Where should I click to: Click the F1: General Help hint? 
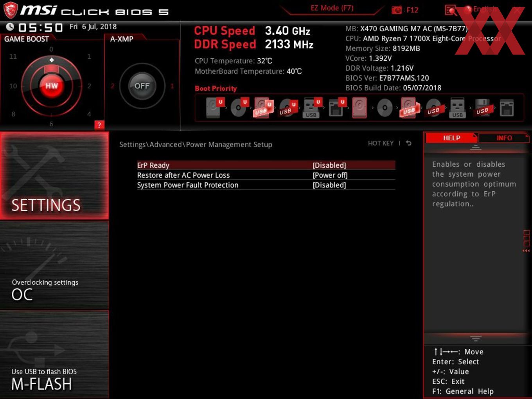[x=463, y=391]
